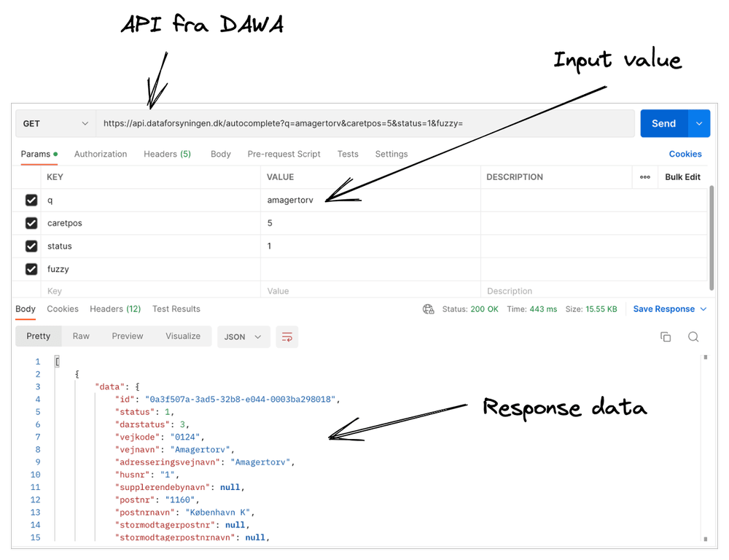
Task: Click the "husnr": "1" line
Action: [x=147, y=475]
